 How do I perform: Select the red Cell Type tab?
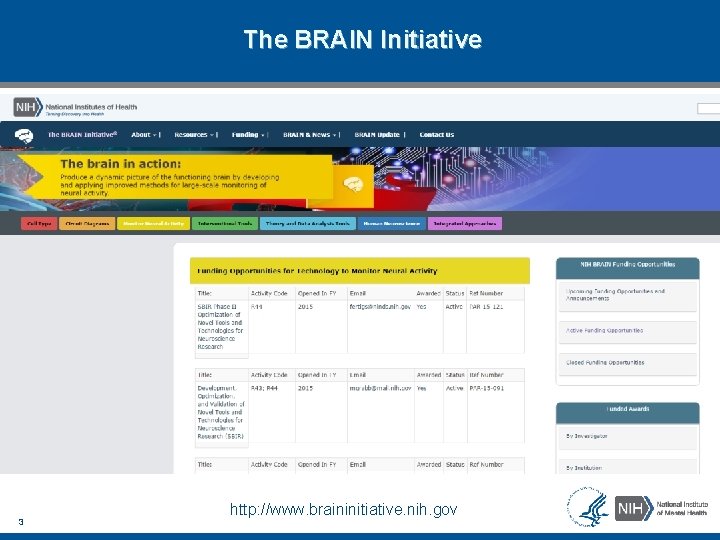point(39,224)
